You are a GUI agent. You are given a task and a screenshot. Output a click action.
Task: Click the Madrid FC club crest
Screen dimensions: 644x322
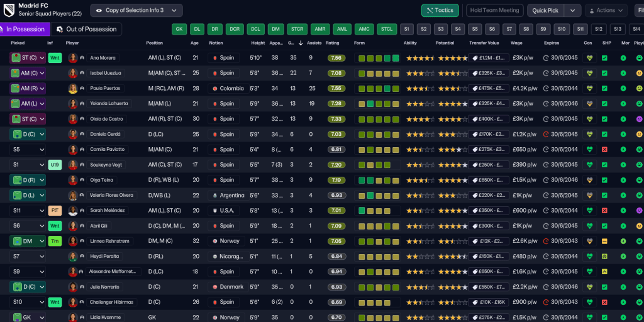pos(9,10)
